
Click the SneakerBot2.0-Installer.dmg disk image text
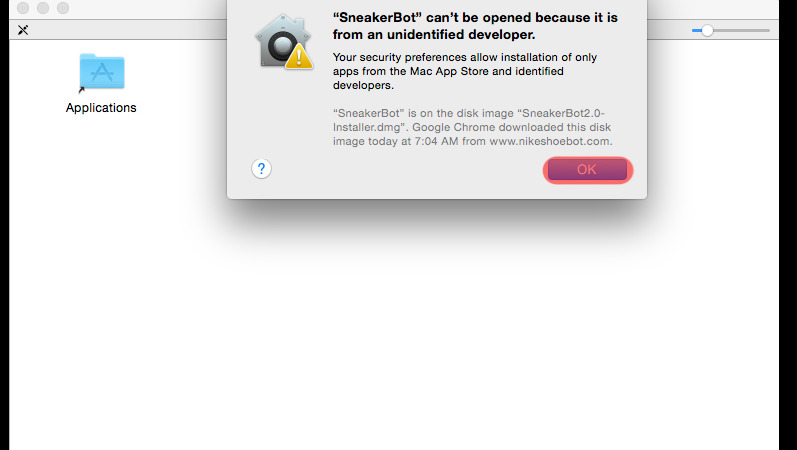(x=469, y=120)
